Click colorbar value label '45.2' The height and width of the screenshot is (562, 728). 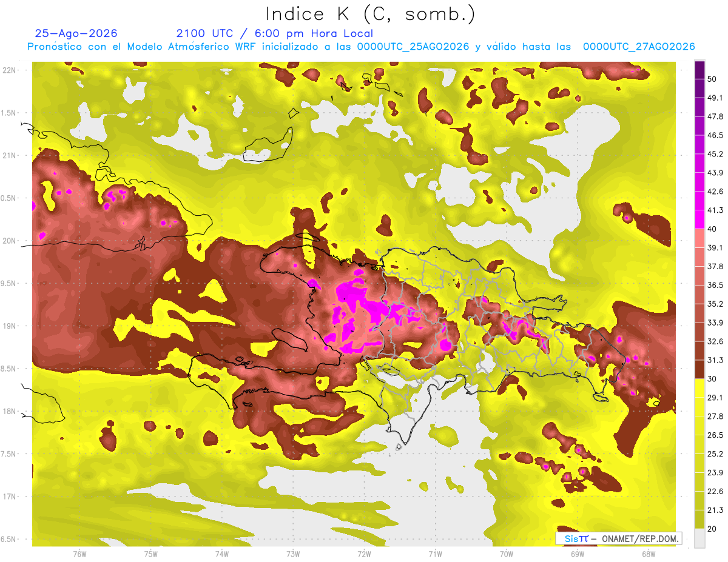715,154
